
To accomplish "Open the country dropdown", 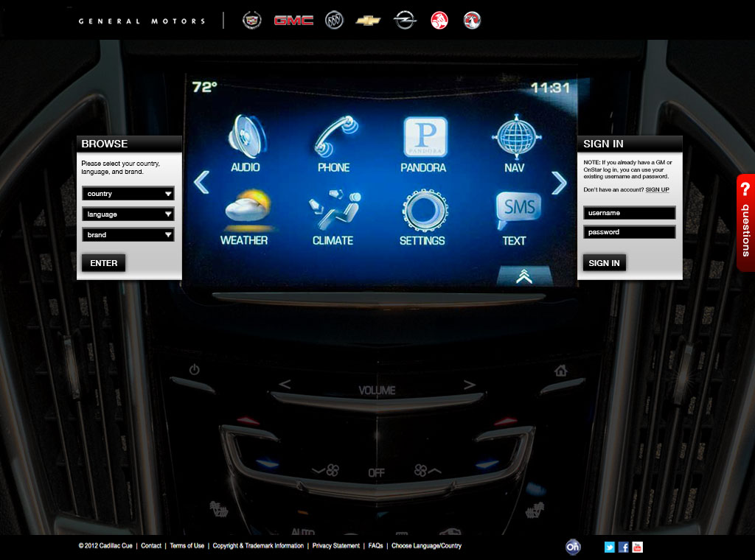I will click(128, 193).
